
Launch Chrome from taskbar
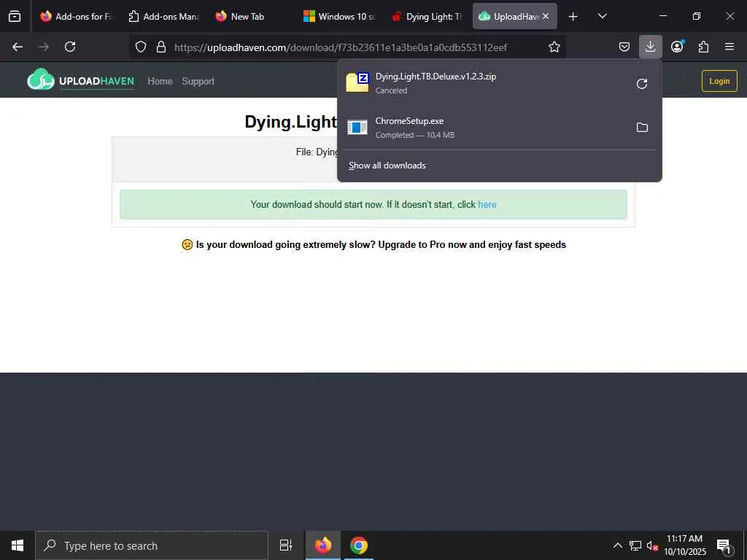(x=359, y=545)
